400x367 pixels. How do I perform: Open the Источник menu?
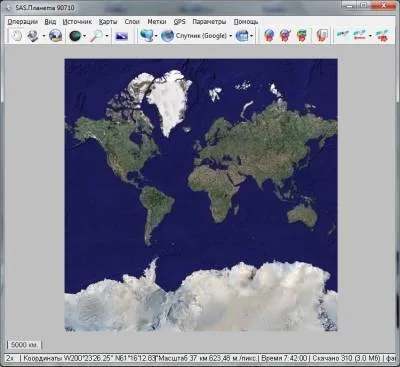(x=77, y=22)
